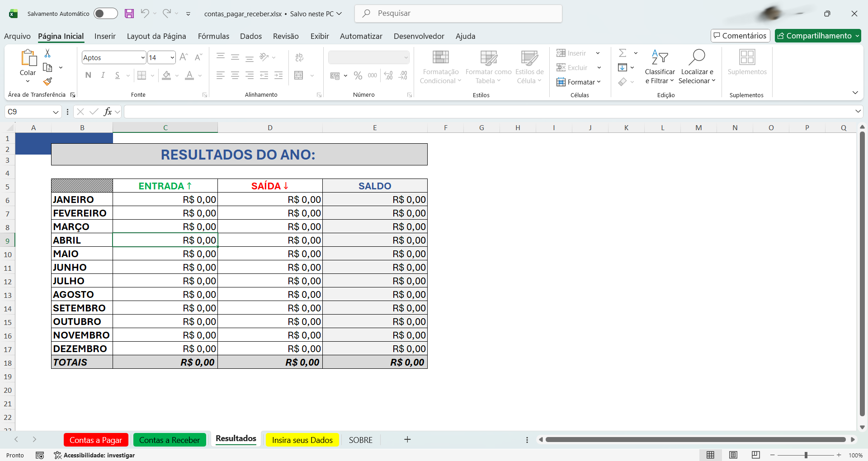The height and width of the screenshot is (461, 868).
Task: Click the Pesquisar search box
Action: click(458, 14)
